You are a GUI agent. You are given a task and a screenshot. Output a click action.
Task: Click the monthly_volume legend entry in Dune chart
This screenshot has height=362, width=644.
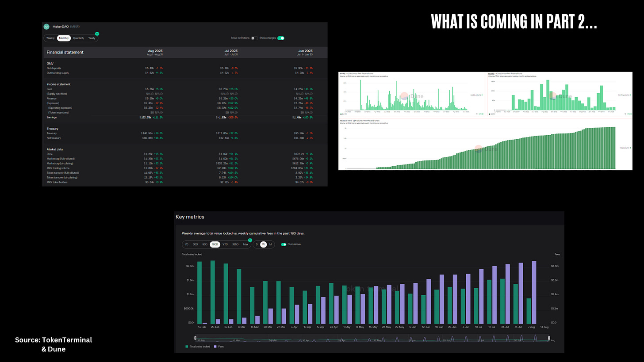624,95
